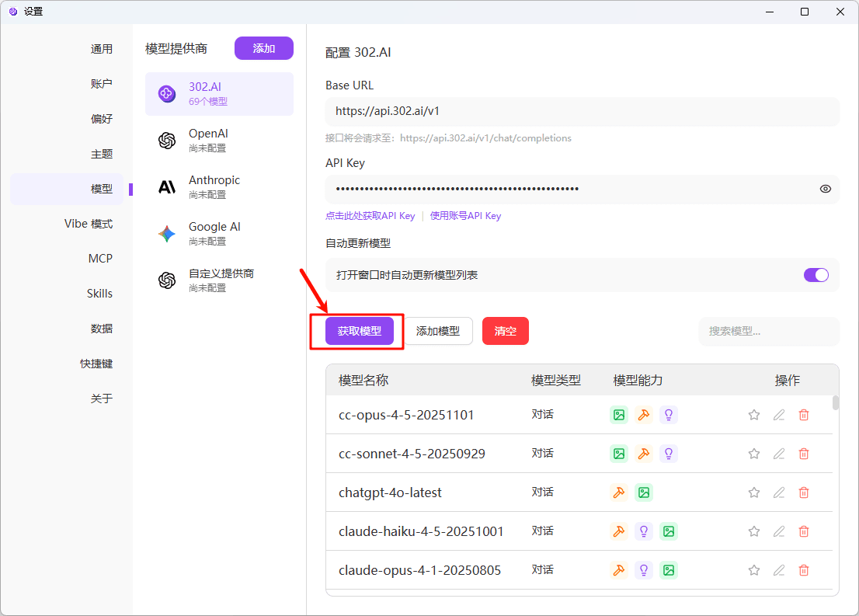Click the image icon for chatgpt-4o-latest
Screen dimensions: 859x616
pyautogui.click(x=644, y=492)
